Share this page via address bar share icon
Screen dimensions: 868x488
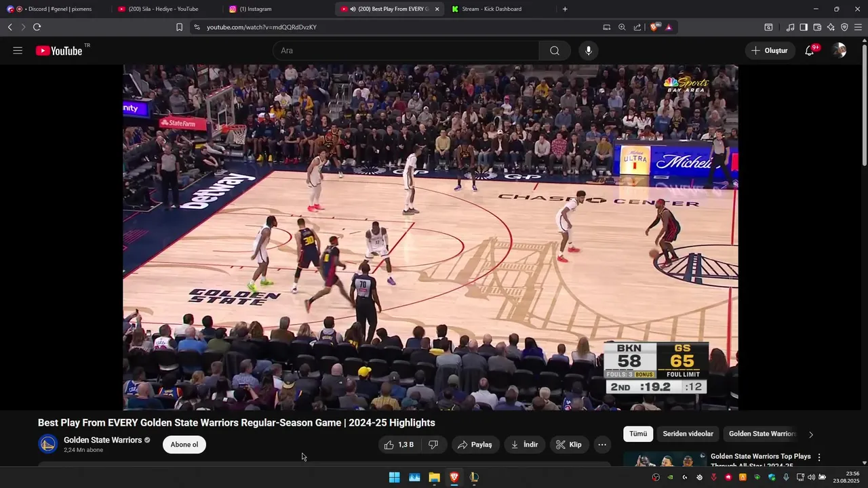637,27
